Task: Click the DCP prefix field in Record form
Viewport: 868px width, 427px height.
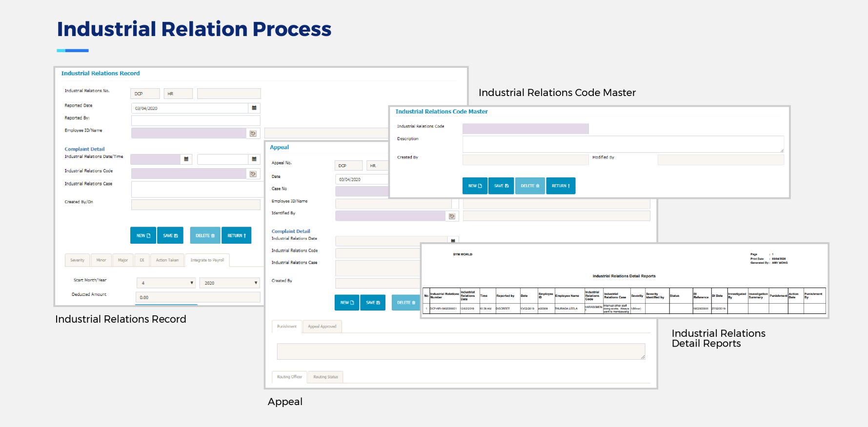Action: (145, 94)
